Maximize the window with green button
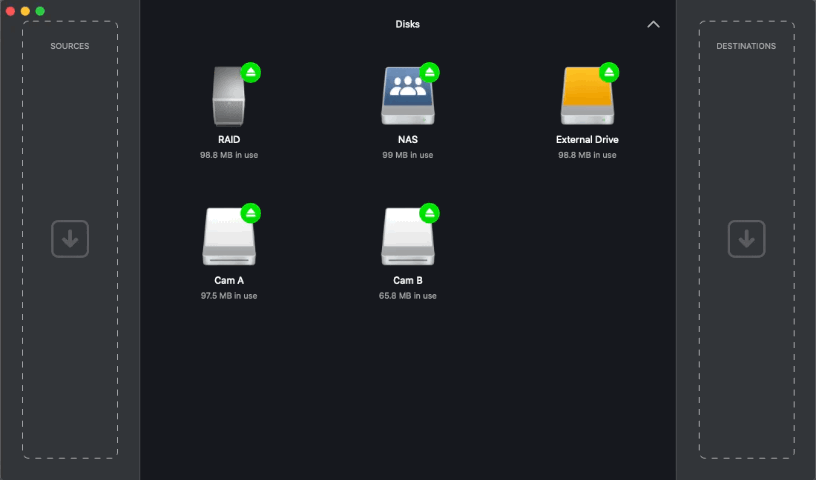 pyautogui.click(x=40, y=11)
